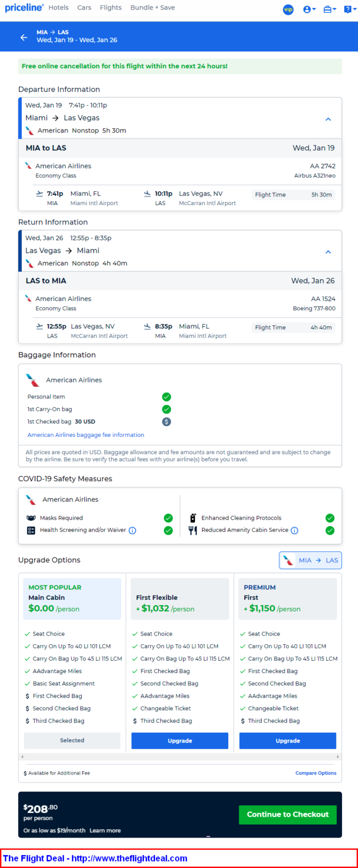Click the green check for Personal Item
Viewport: 358px width, 868px height.
tap(166, 396)
